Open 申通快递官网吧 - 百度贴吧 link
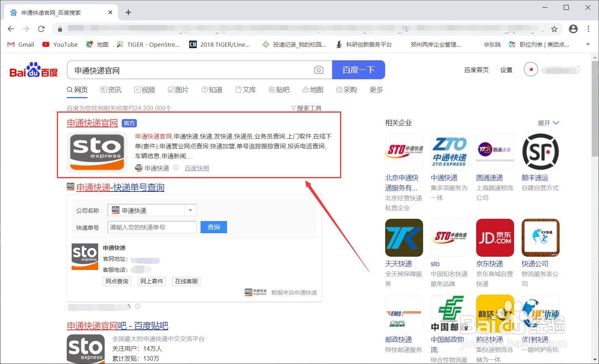 [x=117, y=326]
